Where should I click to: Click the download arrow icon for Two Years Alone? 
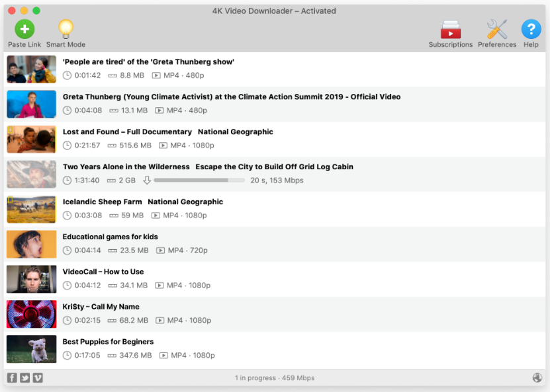pyautogui.click(x=147, y=180)
